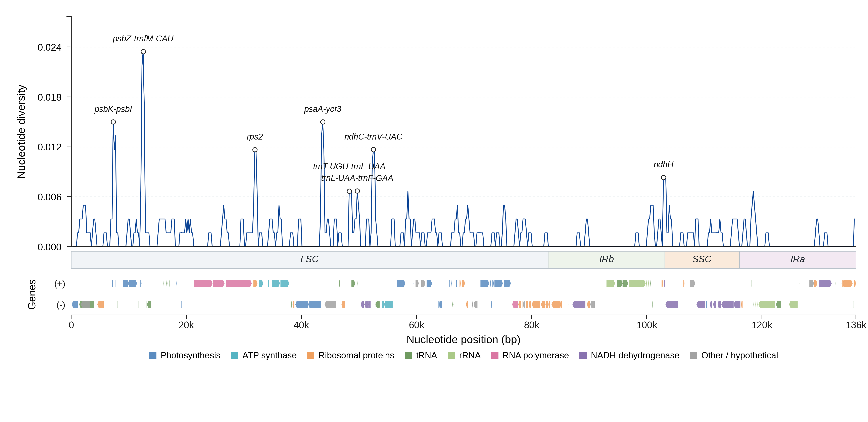Click the 0.018 y-axis tick label
This screenshot has height=422, width=868.
tap(50, 97)
